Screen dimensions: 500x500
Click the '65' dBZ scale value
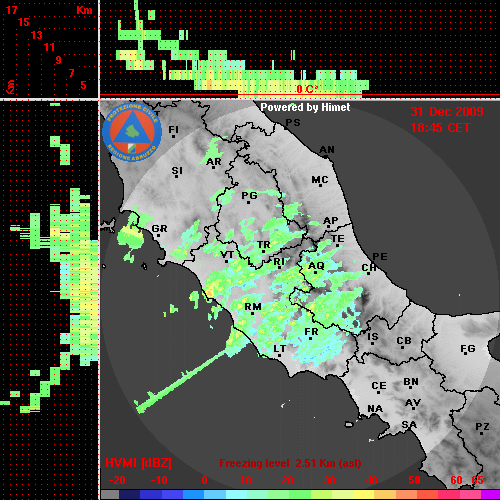pyautogui.click(x=477, y=480)
